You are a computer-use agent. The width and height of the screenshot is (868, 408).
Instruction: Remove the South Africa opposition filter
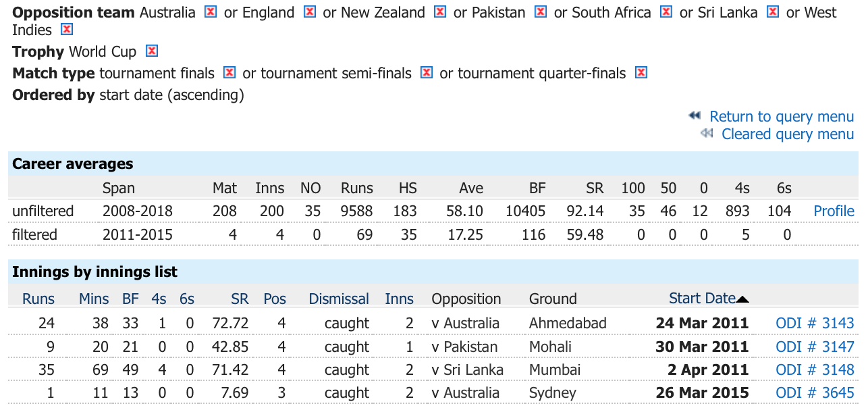coord(666,12)
